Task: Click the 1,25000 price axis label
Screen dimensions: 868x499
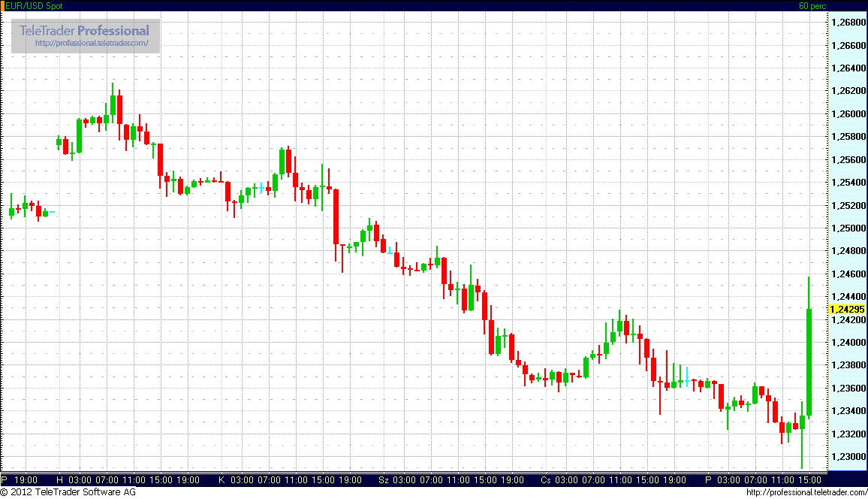Action: click(848, 228)
